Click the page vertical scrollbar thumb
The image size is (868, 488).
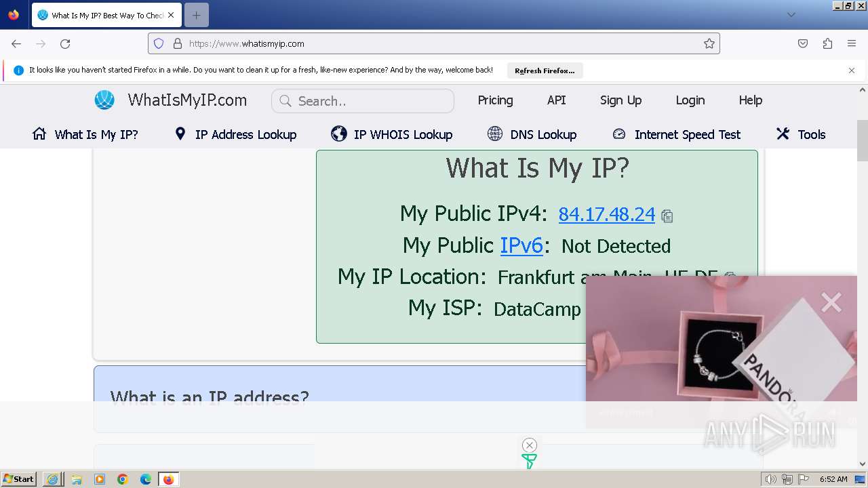pos(863,140)
